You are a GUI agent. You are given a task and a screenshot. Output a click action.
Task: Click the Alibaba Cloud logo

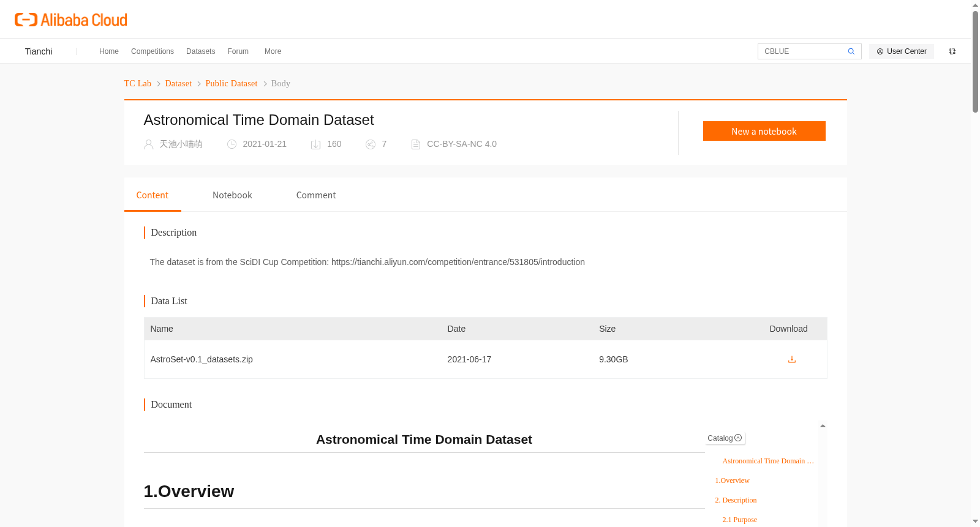71,20
